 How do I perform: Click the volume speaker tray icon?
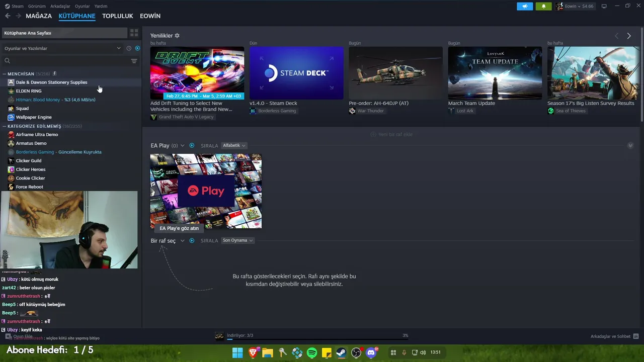423,352
